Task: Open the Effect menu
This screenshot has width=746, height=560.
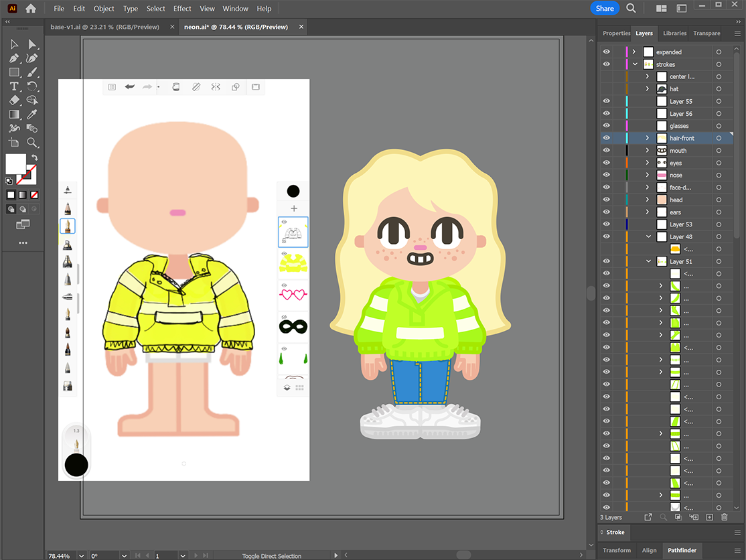Action: click(182, 9)
